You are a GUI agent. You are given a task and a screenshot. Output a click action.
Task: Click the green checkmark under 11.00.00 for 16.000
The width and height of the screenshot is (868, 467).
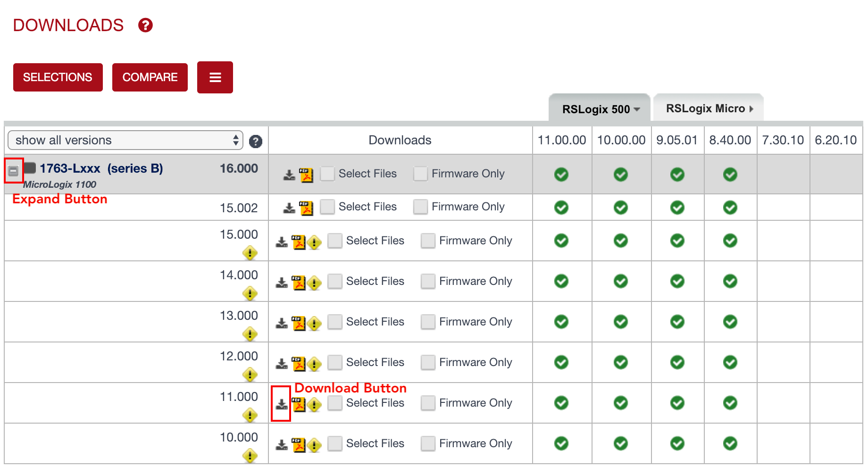(561, 174)
